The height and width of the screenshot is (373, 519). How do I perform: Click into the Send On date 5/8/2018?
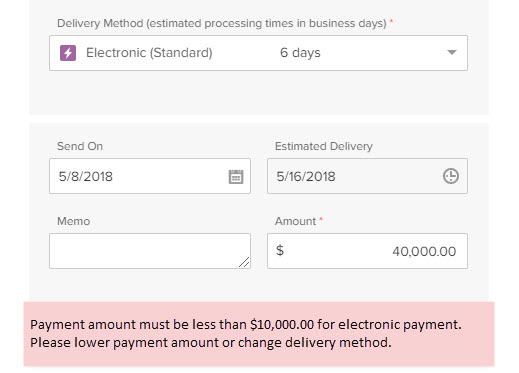click(x=86, y=176)
